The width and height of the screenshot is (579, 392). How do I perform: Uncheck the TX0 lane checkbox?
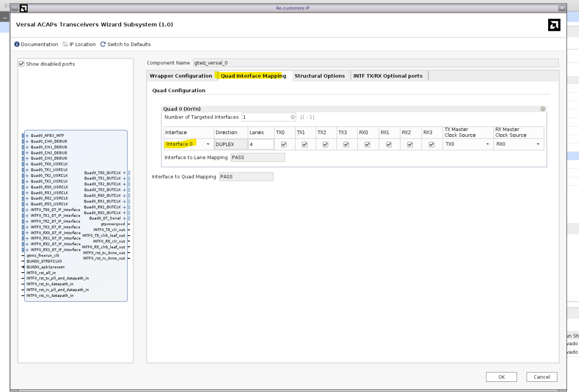tap(283, 144)
